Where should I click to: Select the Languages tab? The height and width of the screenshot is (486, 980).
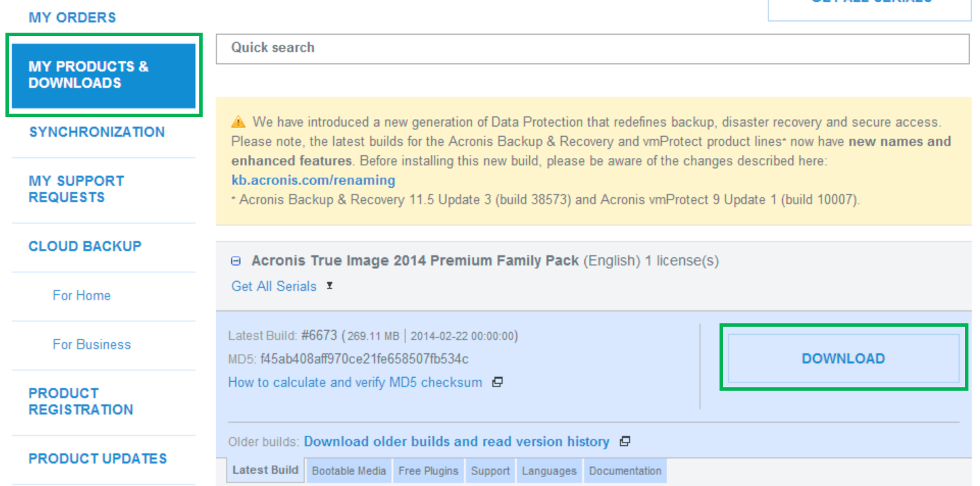pos(549,470)
